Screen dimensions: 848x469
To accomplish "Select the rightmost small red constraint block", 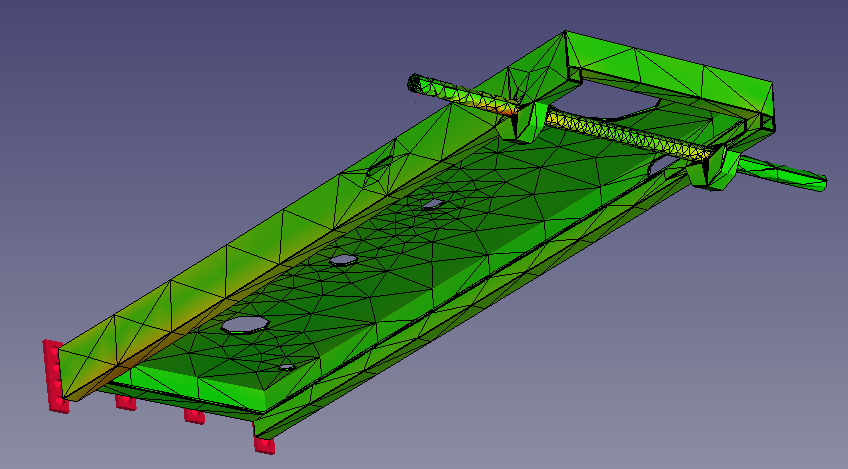I will pos(264,444).
